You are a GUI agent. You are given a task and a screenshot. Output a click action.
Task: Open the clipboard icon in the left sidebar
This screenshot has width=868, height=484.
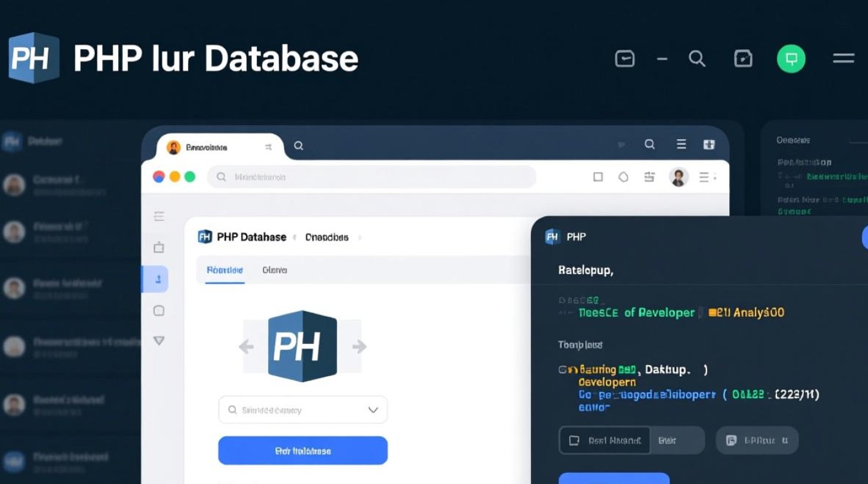pyautogui.click(x=158, y=247)
